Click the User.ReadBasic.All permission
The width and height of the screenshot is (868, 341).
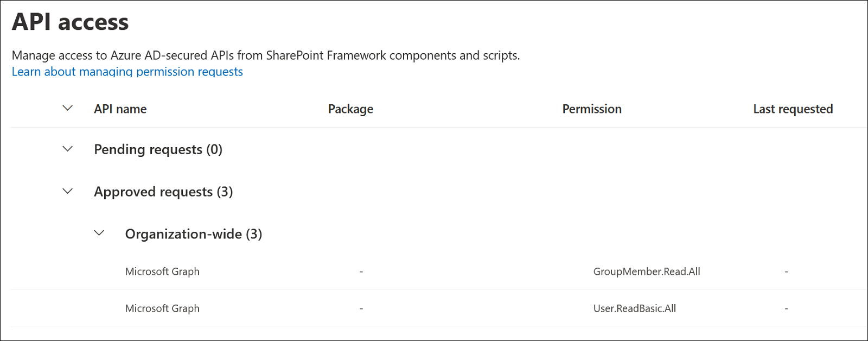[x=634, y=308]
